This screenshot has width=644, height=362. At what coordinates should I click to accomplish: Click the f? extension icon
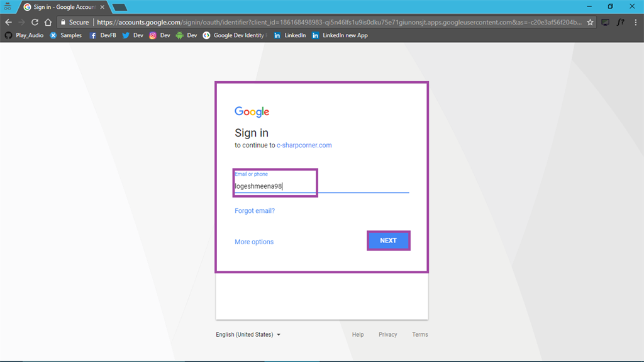(621, 22)
